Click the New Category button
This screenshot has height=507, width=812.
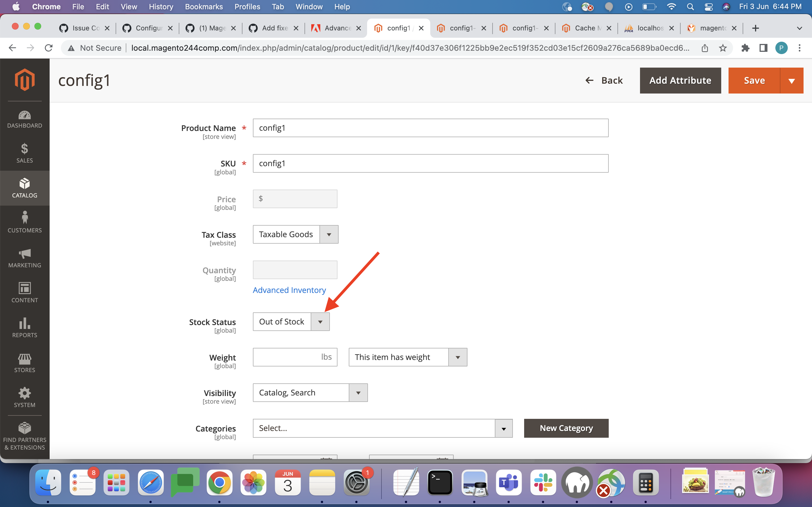(x=566, y=428)
